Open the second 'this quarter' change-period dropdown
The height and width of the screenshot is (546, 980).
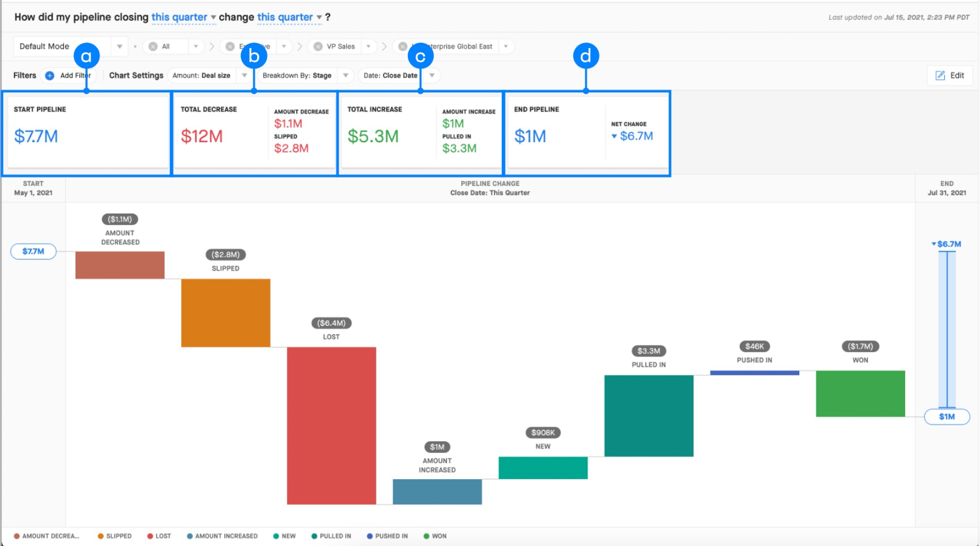[289, 18]
